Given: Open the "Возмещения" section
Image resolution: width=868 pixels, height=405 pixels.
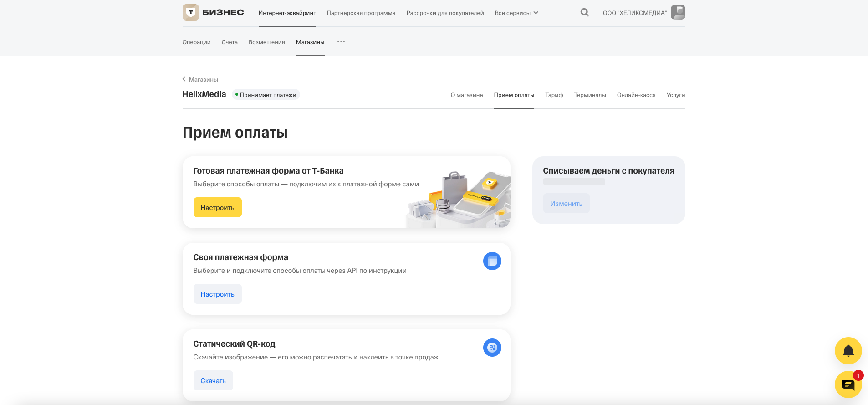Looking at the screenshot, I should click(x=266, y=42).
